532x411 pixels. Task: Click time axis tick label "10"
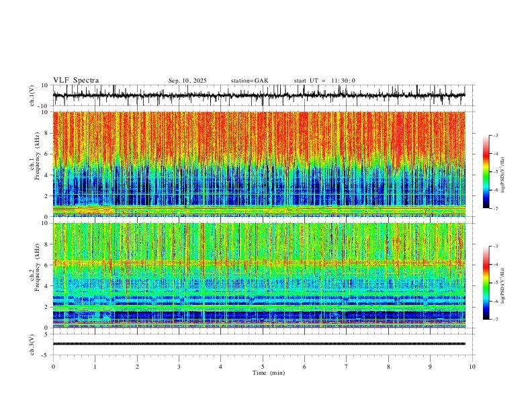tap(472, 367)
